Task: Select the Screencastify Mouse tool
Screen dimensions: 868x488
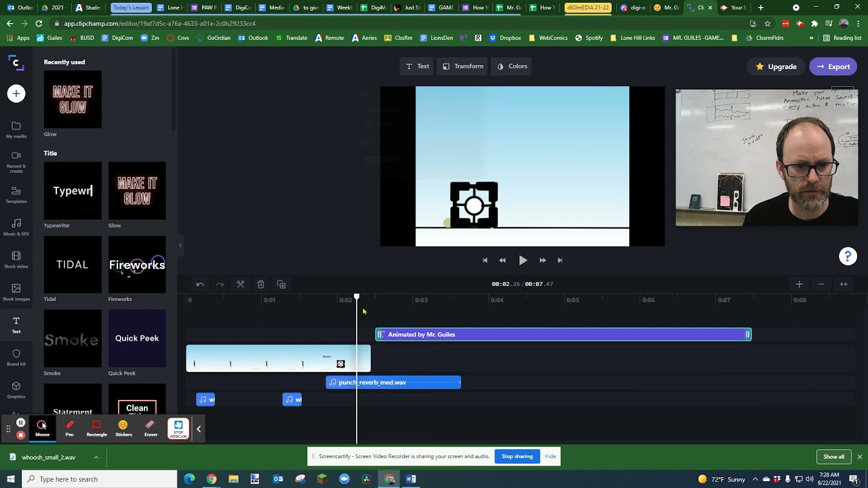Action: click(x=42, y=428)
